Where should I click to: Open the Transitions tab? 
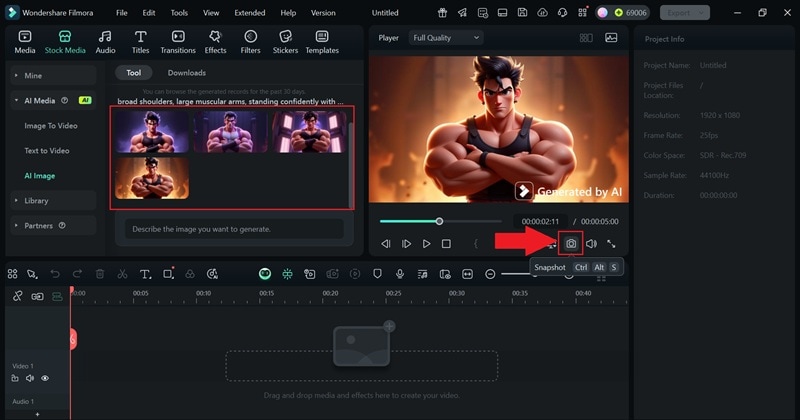tap(178, 42)
